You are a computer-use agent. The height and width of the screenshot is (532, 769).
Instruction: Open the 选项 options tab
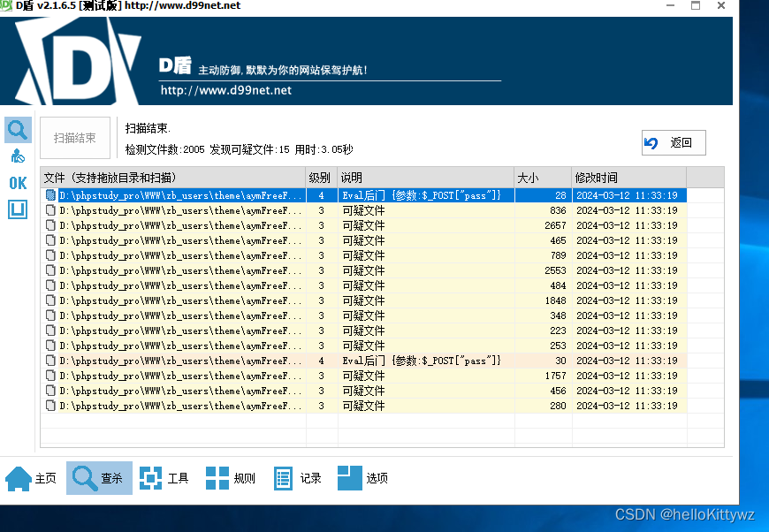click(363, 478)
